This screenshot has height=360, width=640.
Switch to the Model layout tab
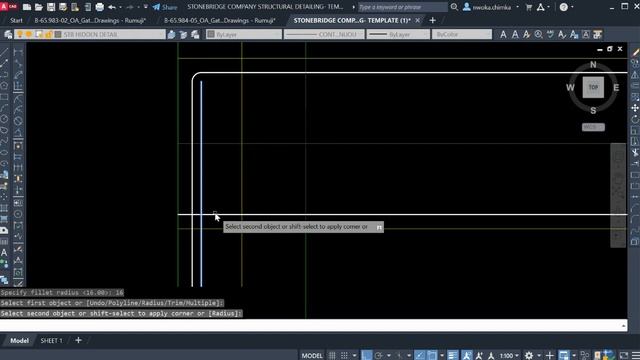coord(19,340)
